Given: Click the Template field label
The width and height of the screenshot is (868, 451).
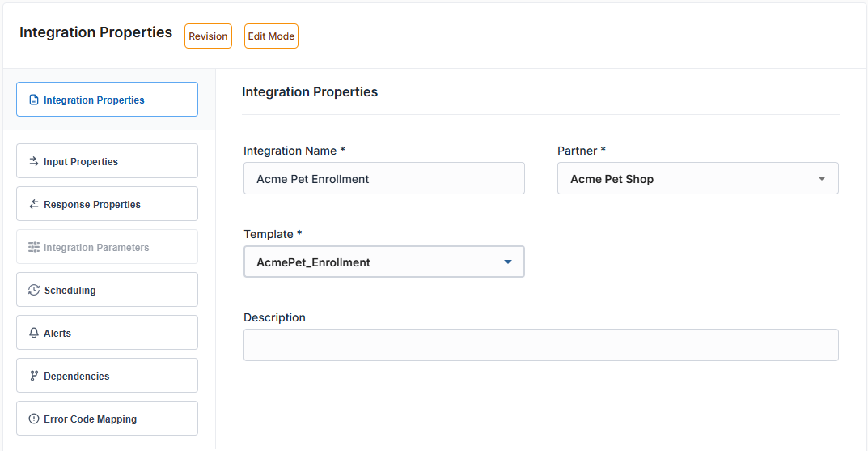Looking at the screenshot, I should click(268, 234).
